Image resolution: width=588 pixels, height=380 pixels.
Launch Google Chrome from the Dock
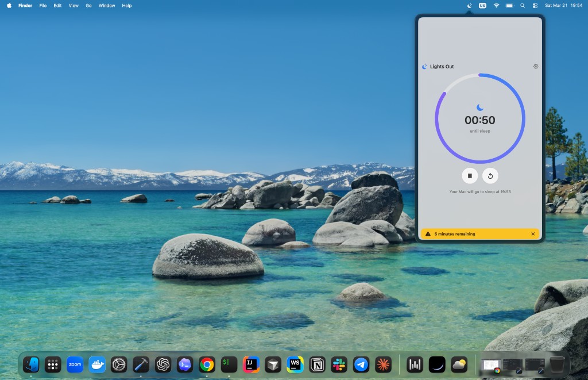point(207,364)
